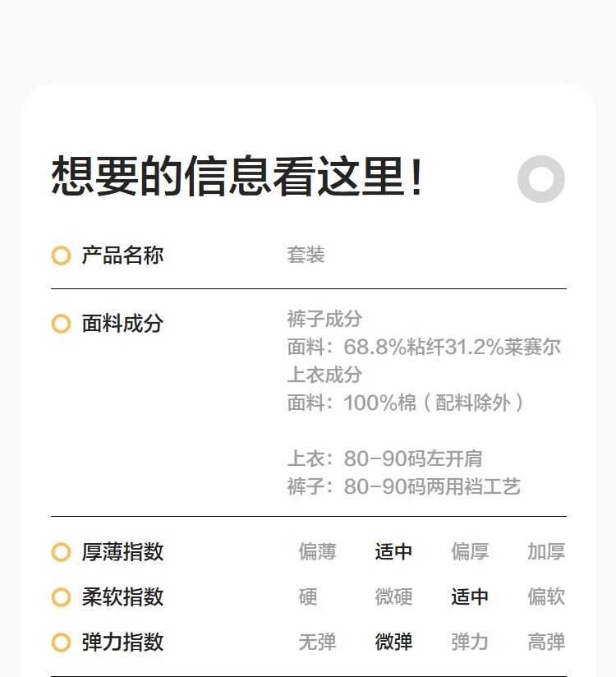Viewport: 616px width, 677px height.
Task: Select 硬 in the softness row
Action: [308, 597]
